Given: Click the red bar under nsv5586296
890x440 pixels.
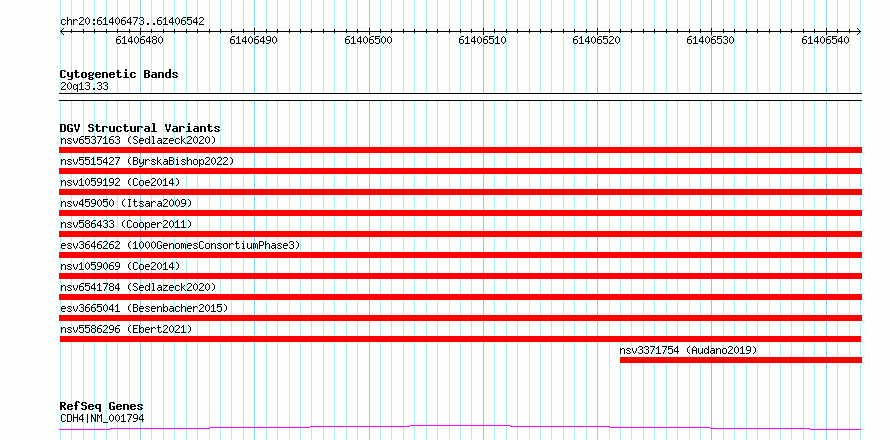Looking at the screenshot, I should coord(460,339).
